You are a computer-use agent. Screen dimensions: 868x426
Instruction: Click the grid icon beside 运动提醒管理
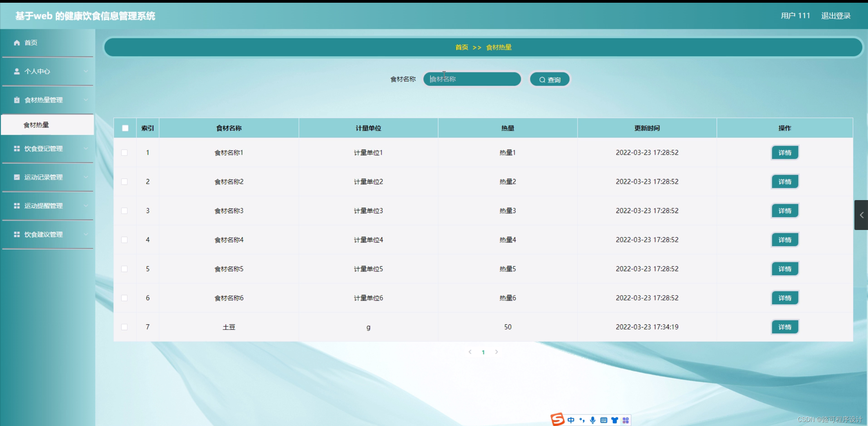pyautogui.click(x=17, y=206)
